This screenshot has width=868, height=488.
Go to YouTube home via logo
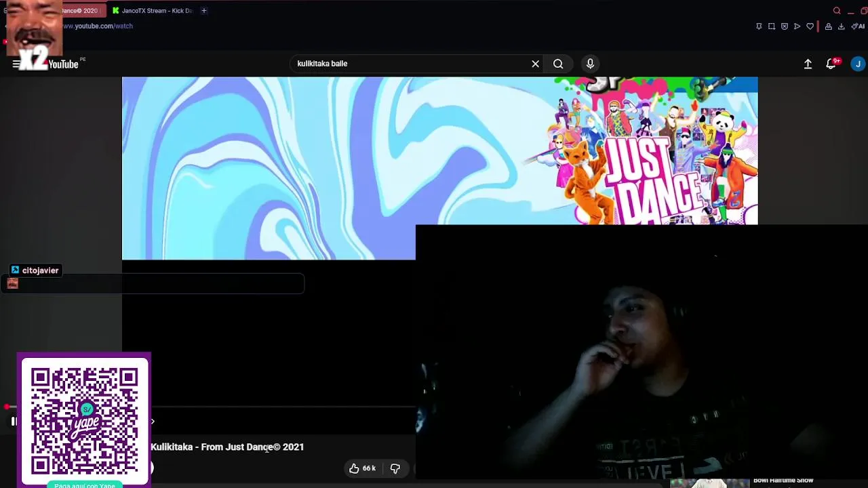point(63,64)
